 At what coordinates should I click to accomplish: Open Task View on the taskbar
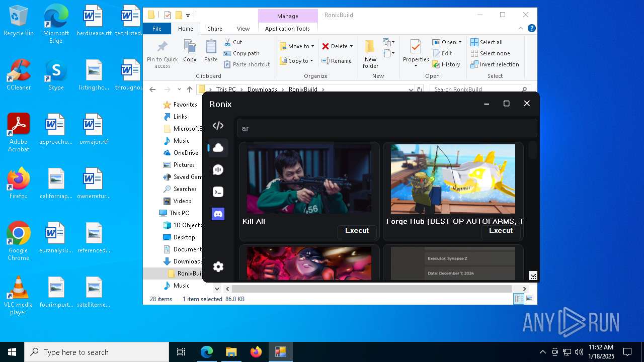[x=181, y=352]
